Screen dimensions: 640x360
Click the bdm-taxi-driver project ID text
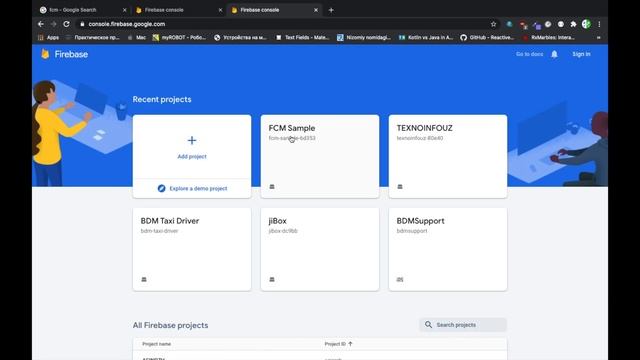(x=160, y=231)
